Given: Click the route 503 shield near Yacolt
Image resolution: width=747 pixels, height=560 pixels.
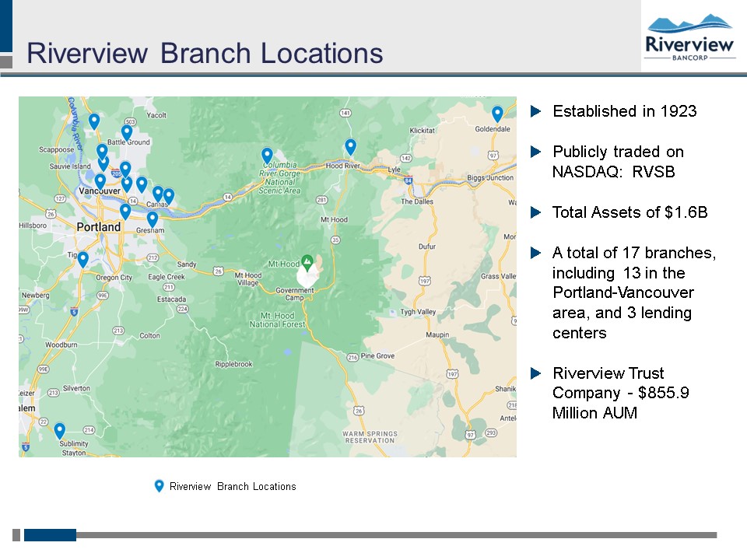Looking at the screenshot, I should (x=130, y=122).
